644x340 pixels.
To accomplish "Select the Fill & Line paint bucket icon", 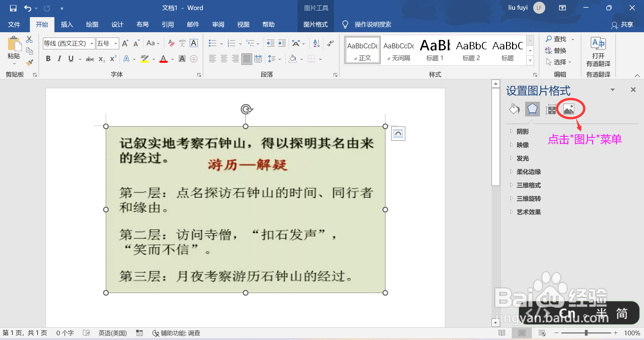I will (x=514, y=109).
